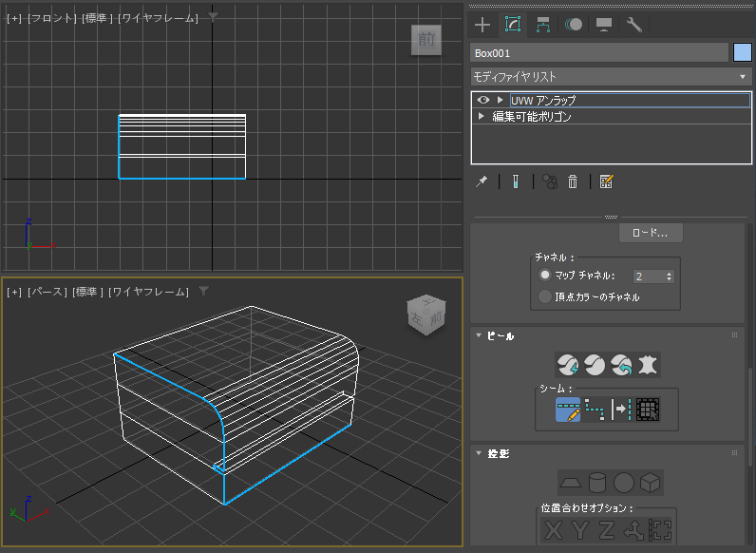The height and width of the screenshot is (553, 756).
Task: Select 編集可能ポリゴン in the modifier stack
Action: 531,116
